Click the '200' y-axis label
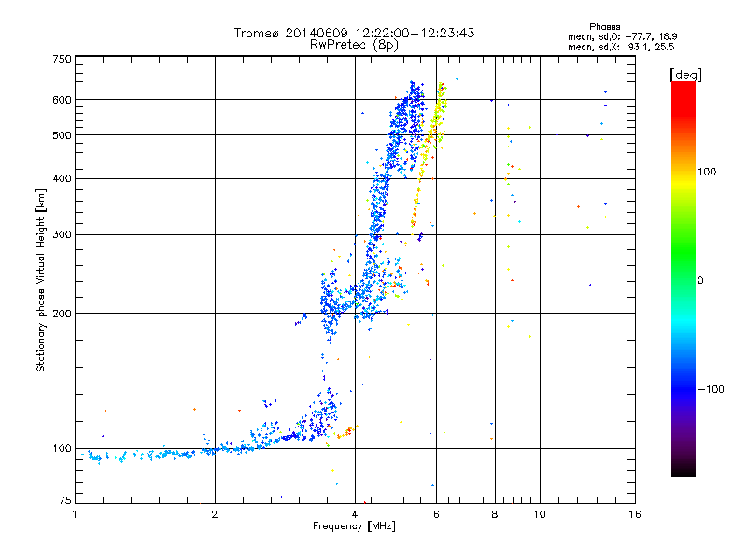The height and width of the screenshot is (560, 747). 62,314
